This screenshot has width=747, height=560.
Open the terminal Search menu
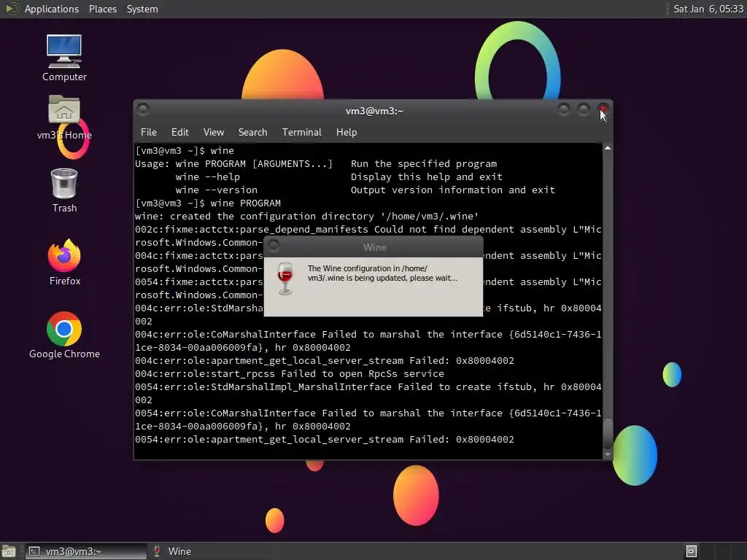click(252, 133)
